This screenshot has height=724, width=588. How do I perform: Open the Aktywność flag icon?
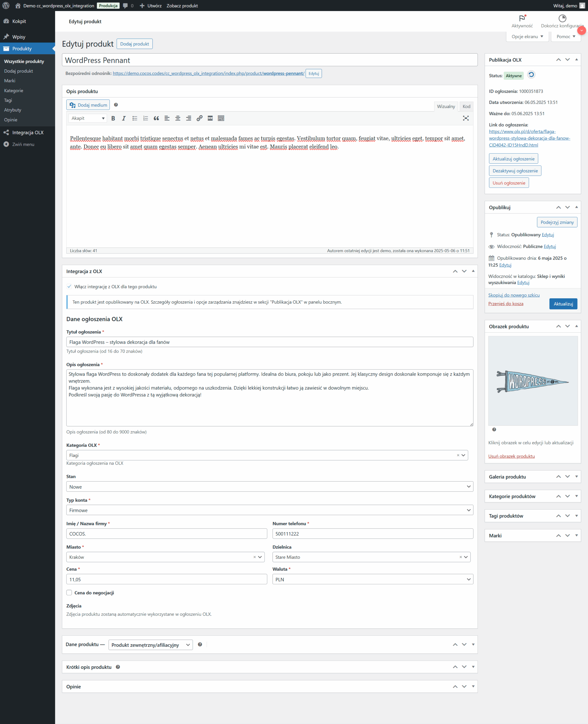point(522,18)
